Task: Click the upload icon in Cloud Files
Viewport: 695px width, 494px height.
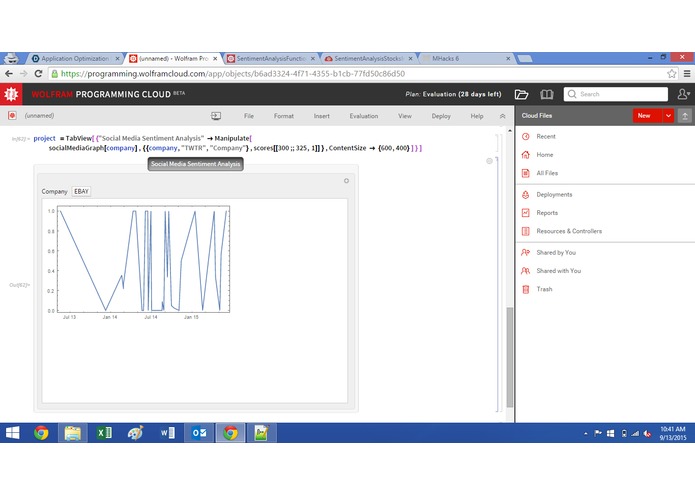Action: coord(685,116)
